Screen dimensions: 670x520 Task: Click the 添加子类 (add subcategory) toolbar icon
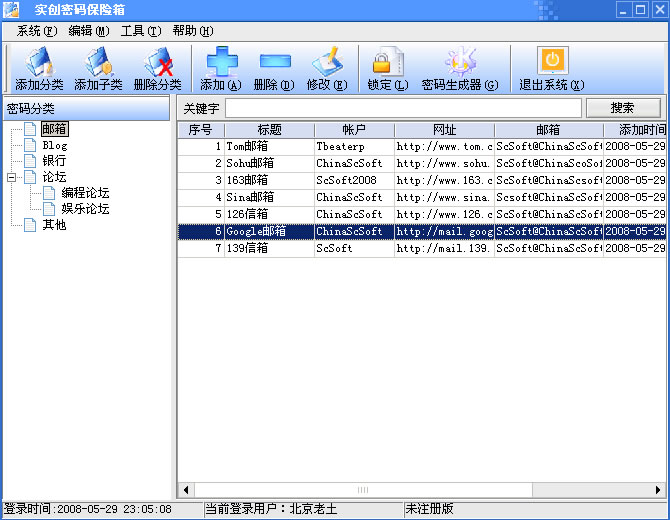(98, 62)
